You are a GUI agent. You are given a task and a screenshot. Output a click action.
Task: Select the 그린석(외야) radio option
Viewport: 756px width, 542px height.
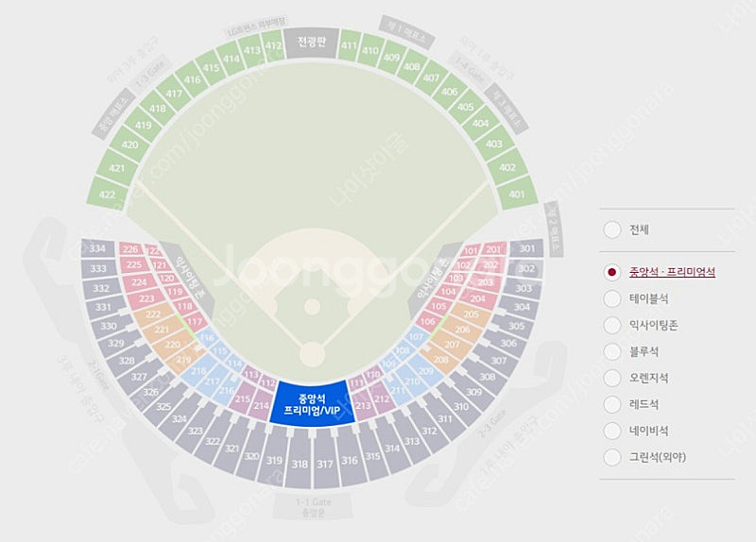[x=612, y=457]
